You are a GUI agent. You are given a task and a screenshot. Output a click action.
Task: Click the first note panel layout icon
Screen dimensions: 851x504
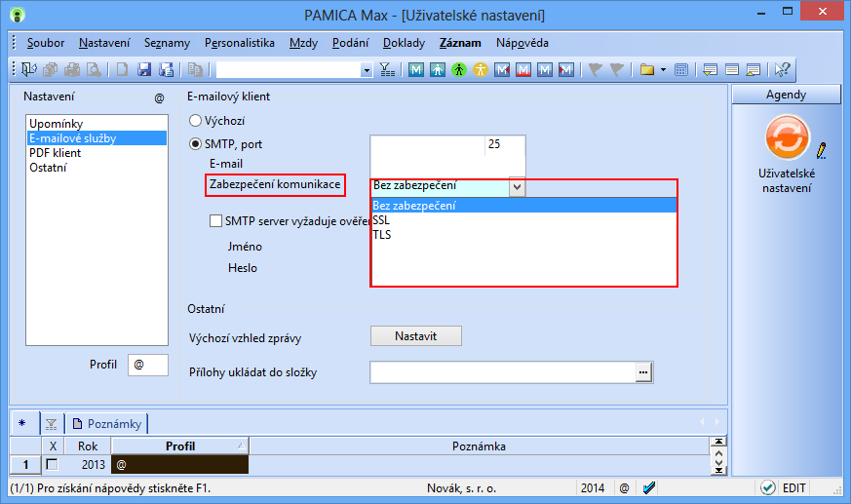point(710,69)
